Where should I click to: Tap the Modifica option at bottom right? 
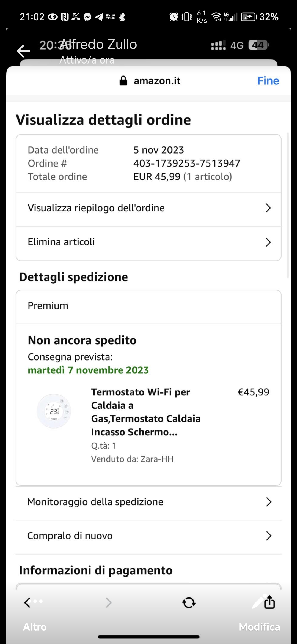click(259, 627)
